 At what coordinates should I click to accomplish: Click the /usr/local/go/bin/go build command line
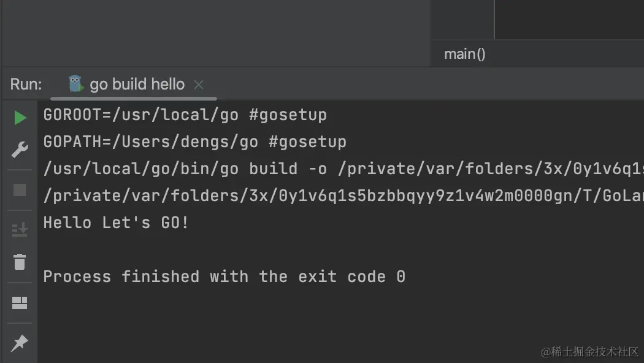coord(343,169)
